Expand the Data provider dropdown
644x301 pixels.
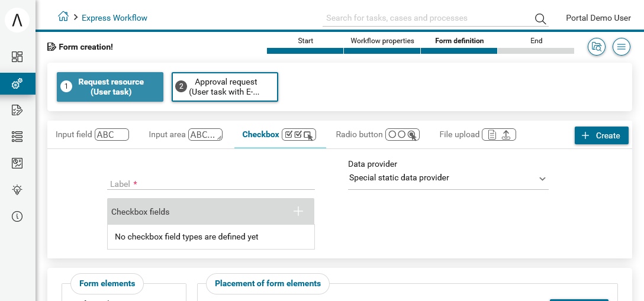click(448, 179)
